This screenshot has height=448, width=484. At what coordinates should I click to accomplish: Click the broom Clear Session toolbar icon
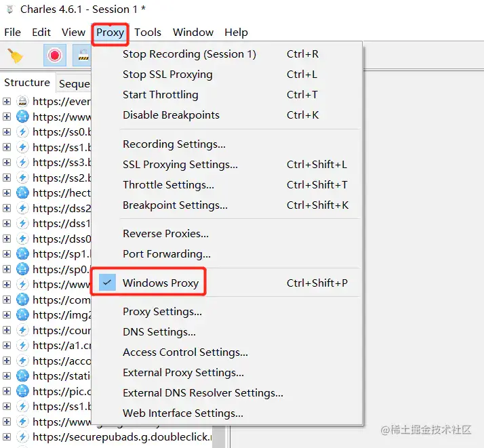pyautogui.click(x=15, y=56)
